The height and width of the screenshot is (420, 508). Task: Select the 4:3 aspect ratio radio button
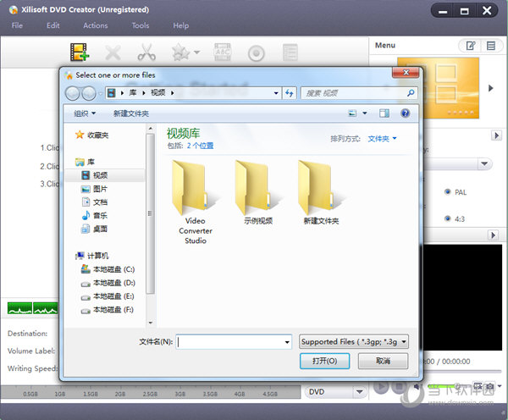[448, 218]
